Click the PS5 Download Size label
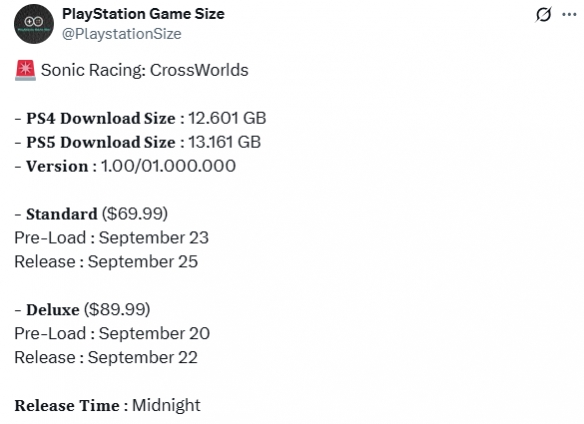The height and width of the screenshot is (424, 584). click(x=101, y=142)
